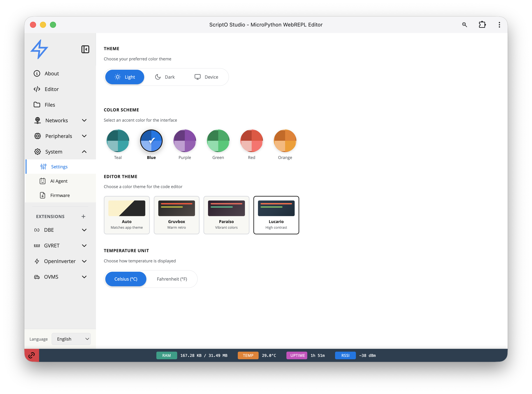Open the About page

tap(51, 73)
